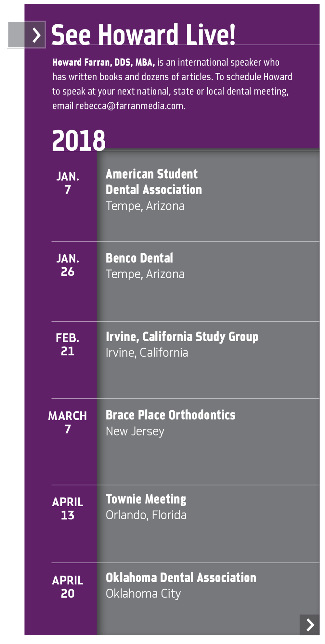Select the March 7 date label
Screen dimensions: 325x644
[x=68, y=423]
